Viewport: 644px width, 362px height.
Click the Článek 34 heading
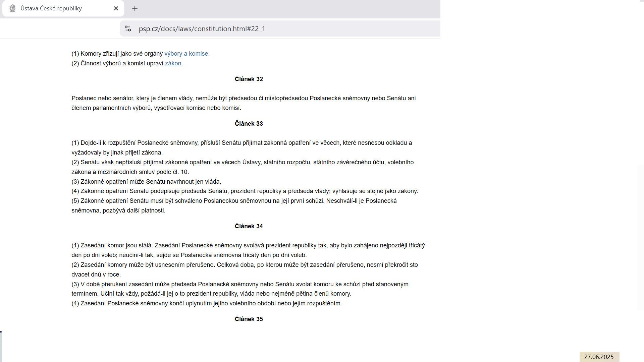click(249, 226)
